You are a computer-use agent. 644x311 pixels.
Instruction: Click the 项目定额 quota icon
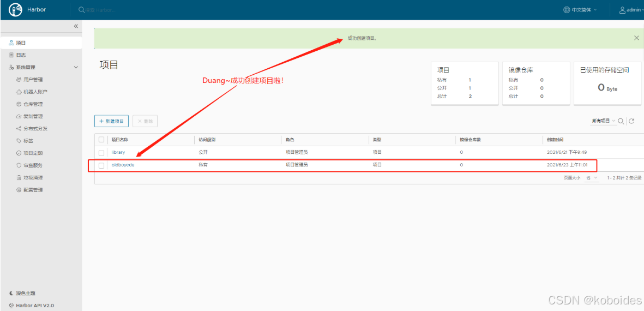pos(19,153)
